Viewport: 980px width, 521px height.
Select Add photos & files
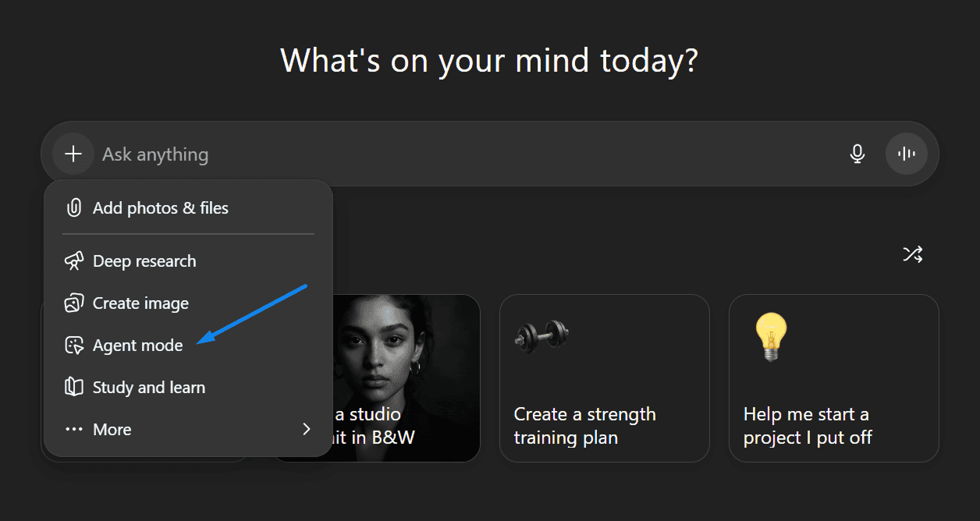tap(161, 208)
